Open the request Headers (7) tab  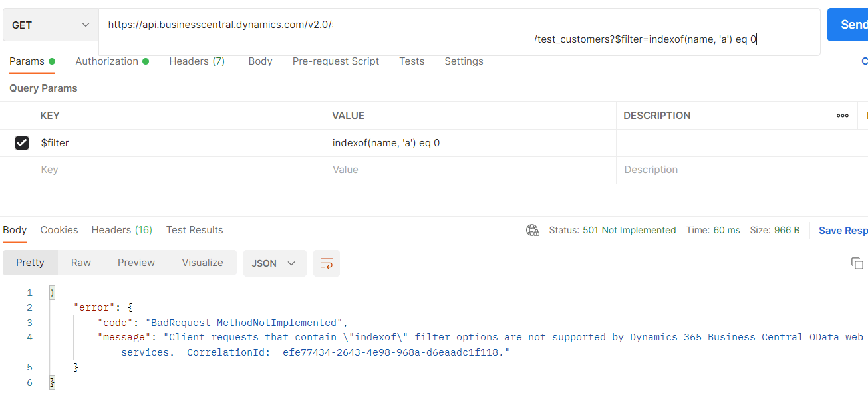click(x=197, y=61)
